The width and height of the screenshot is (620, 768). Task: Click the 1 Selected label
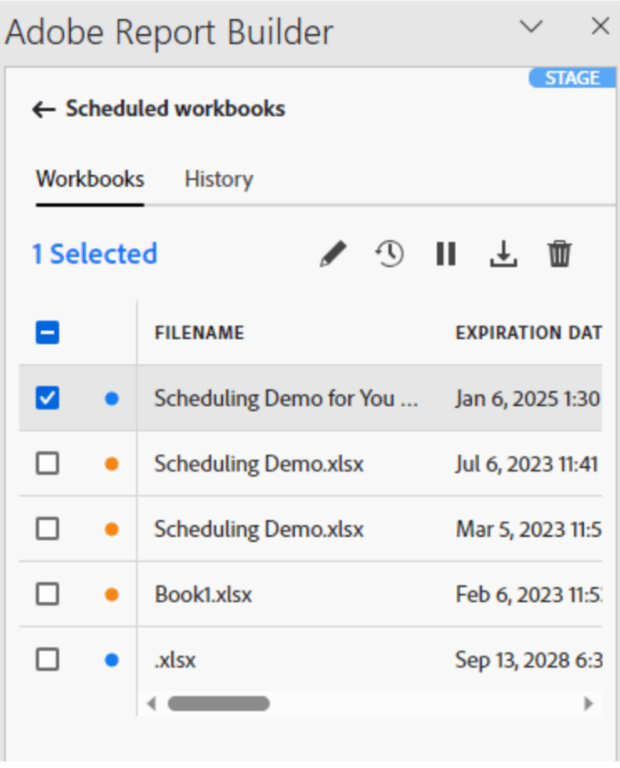coord(95,254)
